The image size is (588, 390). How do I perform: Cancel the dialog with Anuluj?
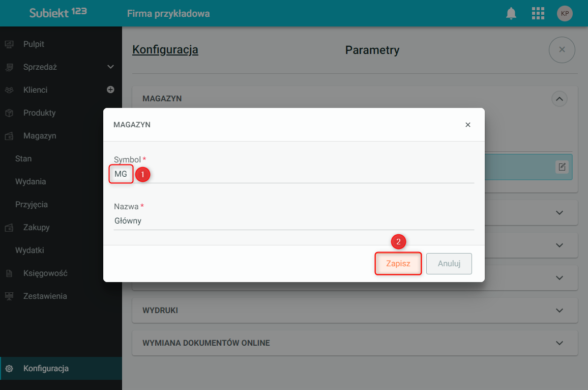449,264
